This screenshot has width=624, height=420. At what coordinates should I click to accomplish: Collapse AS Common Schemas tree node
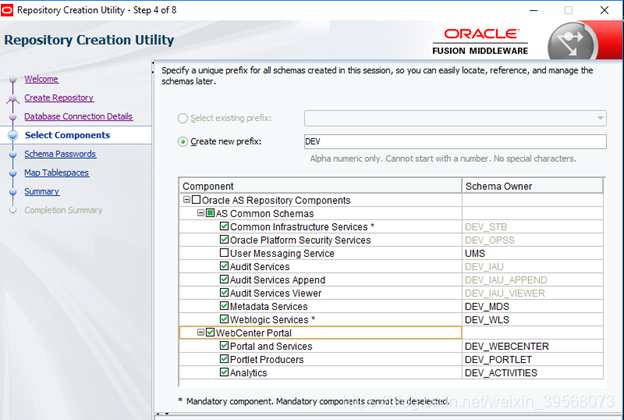coord(201,213)
